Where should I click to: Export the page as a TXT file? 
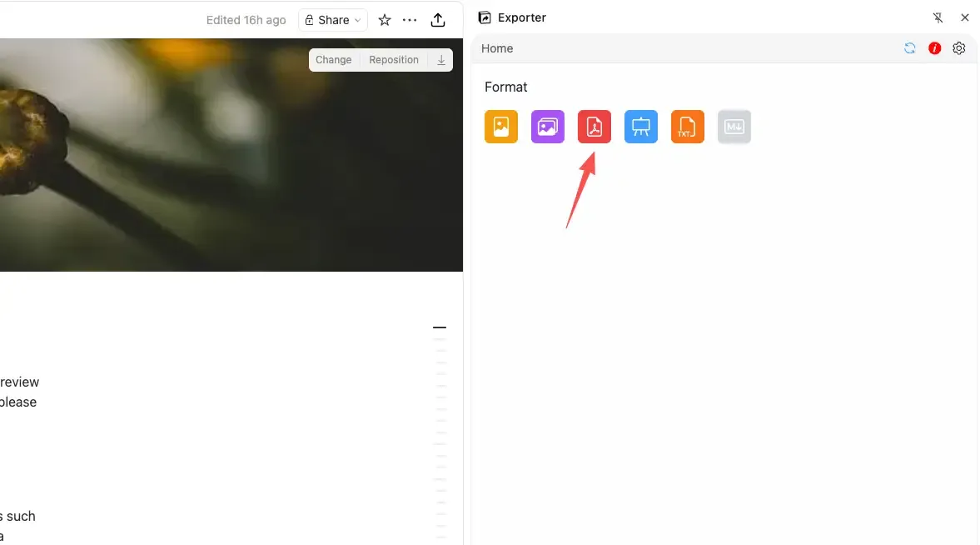pos(687,126)
